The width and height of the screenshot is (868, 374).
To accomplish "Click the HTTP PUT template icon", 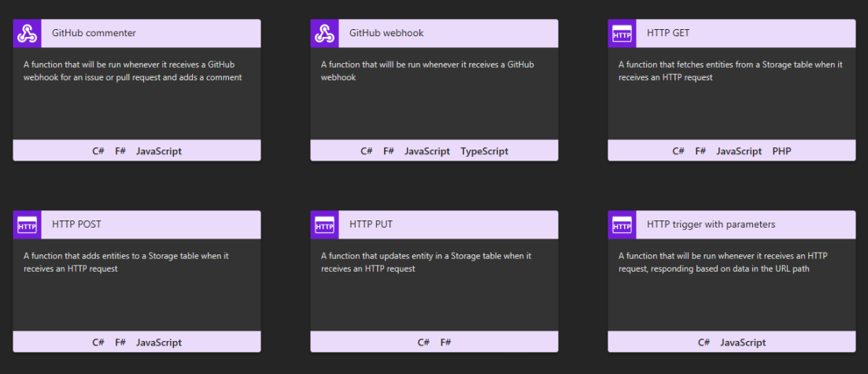I will pos(325,225).
